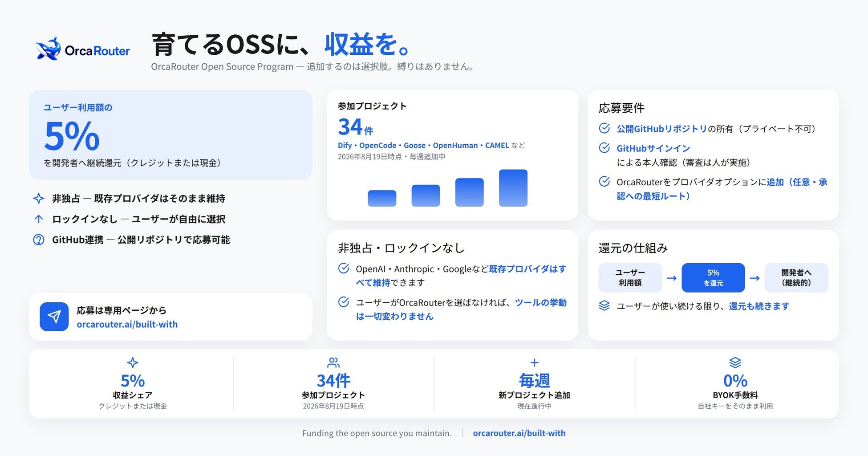The image size is (868, 456).
Task: Click the 応募要件 heading
Action: pyautogui.click(x=621, y=108)
